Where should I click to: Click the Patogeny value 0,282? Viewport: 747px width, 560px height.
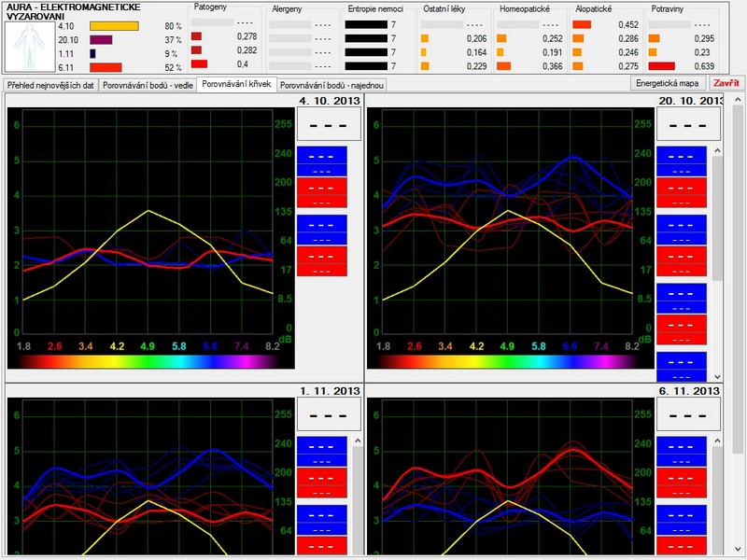247,50
